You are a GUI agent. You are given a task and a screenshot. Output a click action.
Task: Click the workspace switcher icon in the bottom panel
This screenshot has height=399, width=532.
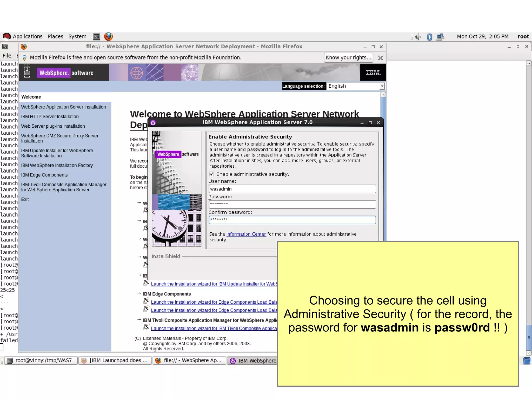[527, 361]
